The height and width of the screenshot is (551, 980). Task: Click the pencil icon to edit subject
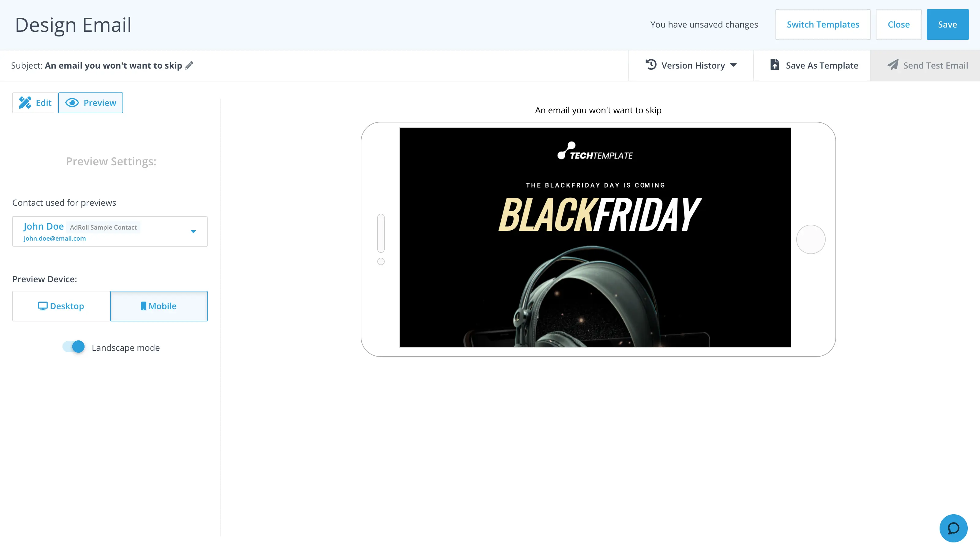point(189,66)
